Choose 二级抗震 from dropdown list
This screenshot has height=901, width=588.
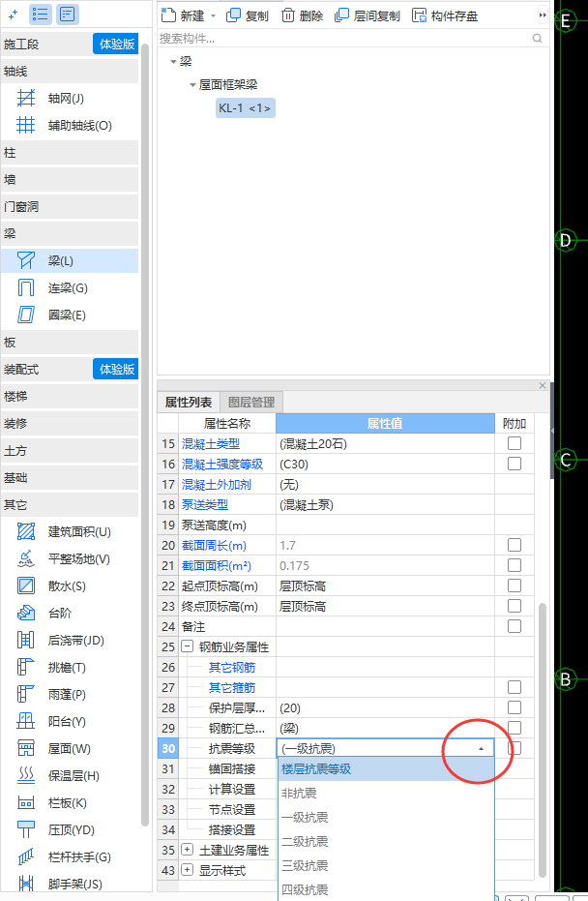386,841
